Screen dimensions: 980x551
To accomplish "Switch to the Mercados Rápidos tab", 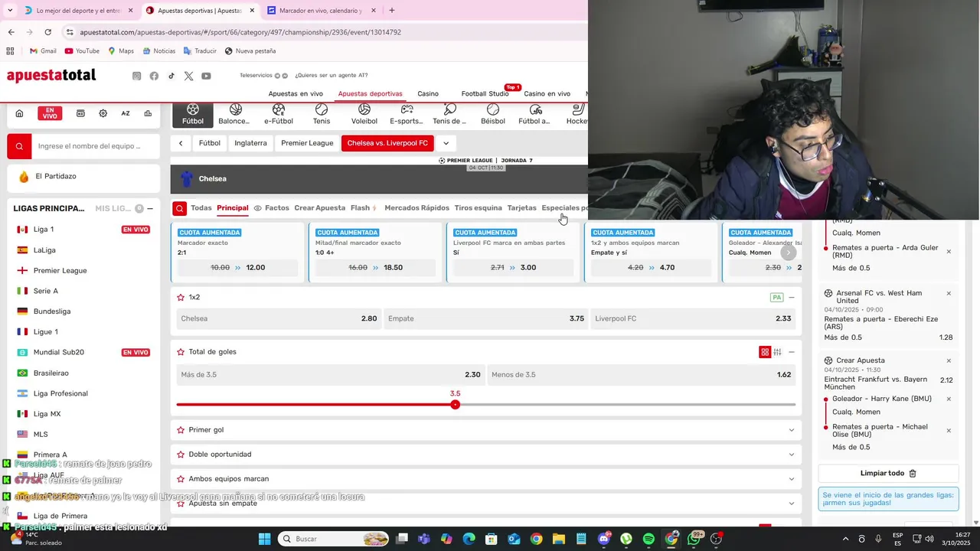I will (x=416, y=208).
